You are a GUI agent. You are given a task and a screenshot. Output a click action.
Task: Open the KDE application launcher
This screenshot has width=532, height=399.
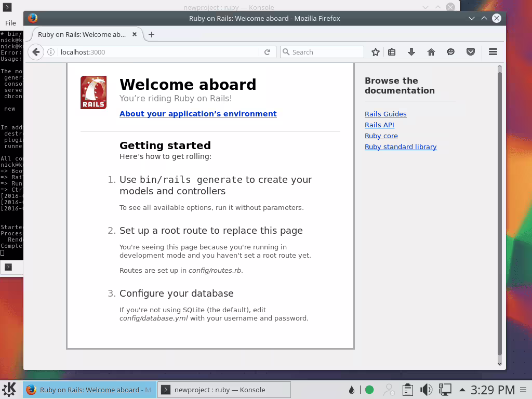tap(9, 390)
